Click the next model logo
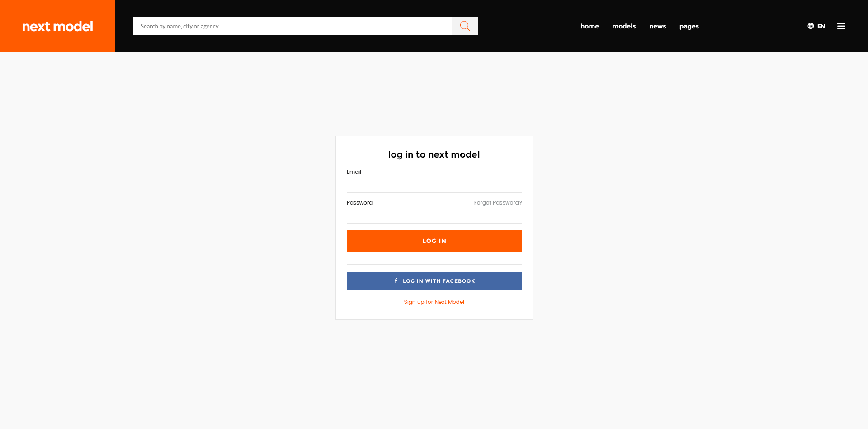This screenshot has width=868, height=429. (57, 26)
